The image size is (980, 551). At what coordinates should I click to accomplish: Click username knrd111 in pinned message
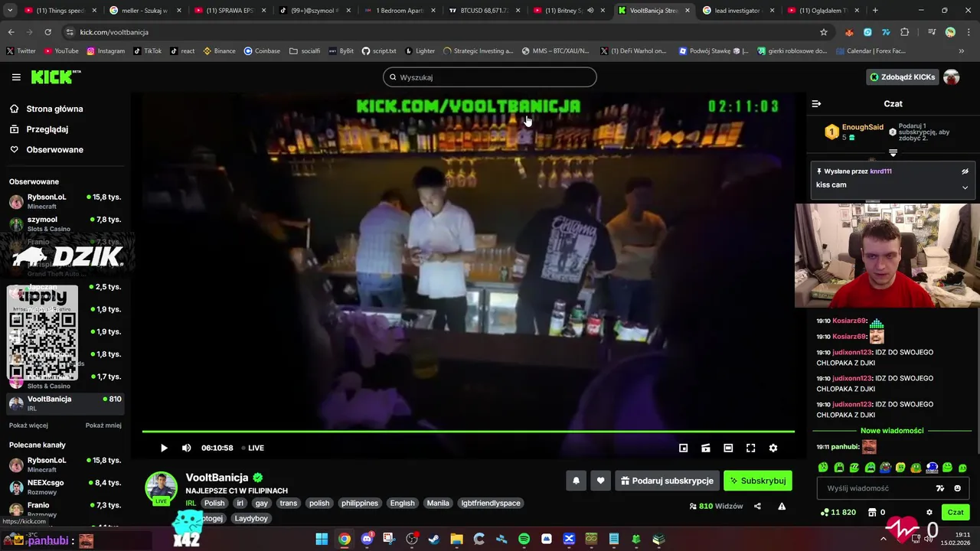coord(880,171)
